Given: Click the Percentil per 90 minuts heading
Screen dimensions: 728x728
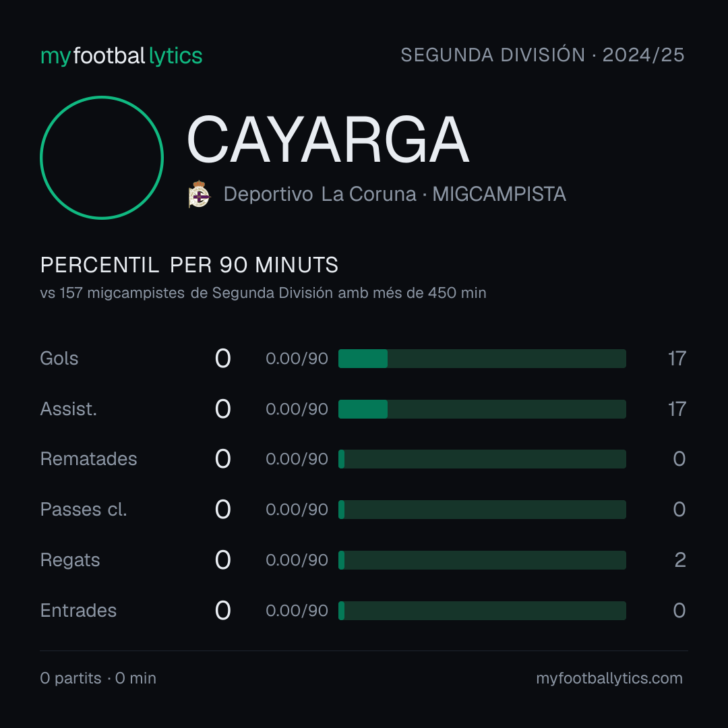Looking at the screenshot, I should (x=189, y=265).
